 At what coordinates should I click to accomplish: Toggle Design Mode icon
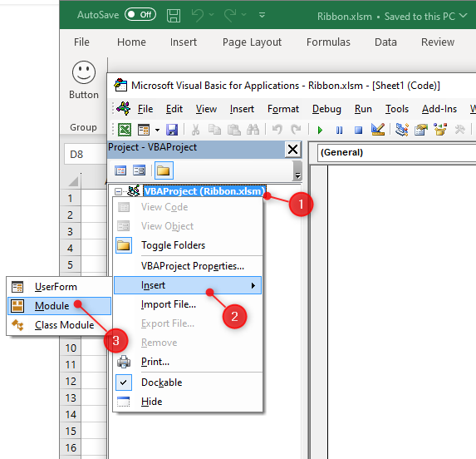pos(378,130)
